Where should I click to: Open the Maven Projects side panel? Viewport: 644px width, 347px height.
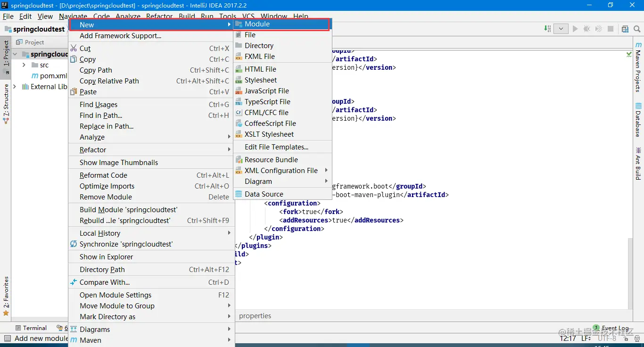click(x=638, y=67)
